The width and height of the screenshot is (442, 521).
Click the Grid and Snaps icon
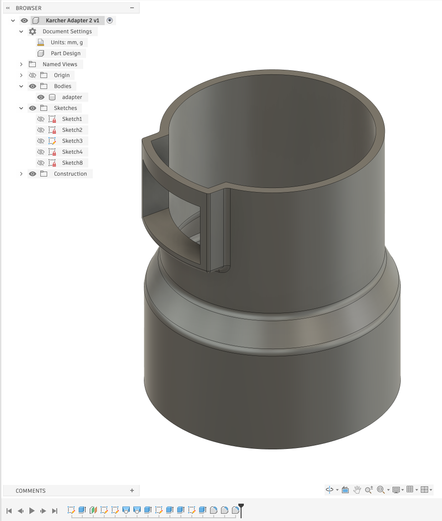click(x=410, y=489)
